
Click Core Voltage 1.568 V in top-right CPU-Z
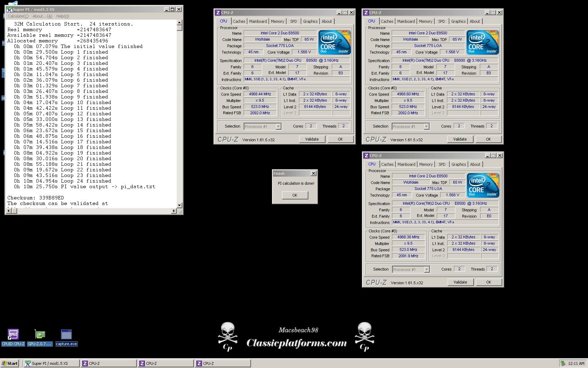pos(452,52)
